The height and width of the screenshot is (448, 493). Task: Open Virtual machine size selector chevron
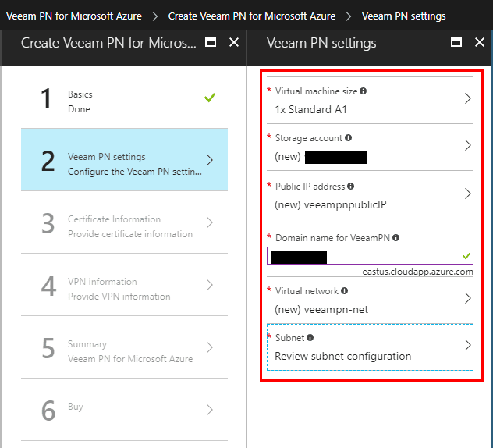468,98
